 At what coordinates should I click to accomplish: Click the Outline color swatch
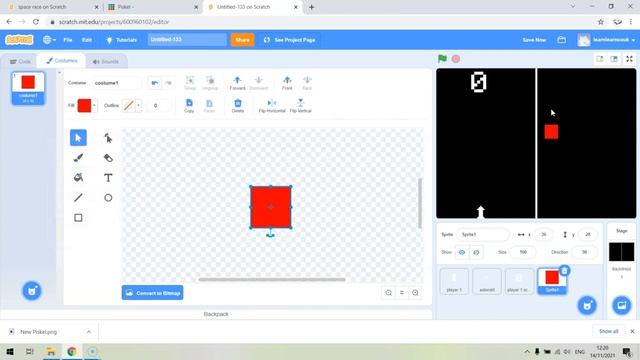(x=129, y=105)
